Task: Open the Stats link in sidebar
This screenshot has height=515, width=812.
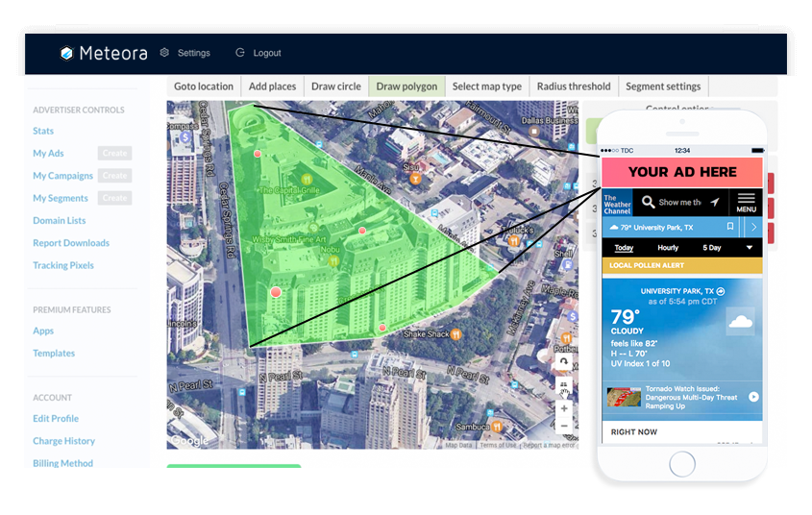Action: 43,131
